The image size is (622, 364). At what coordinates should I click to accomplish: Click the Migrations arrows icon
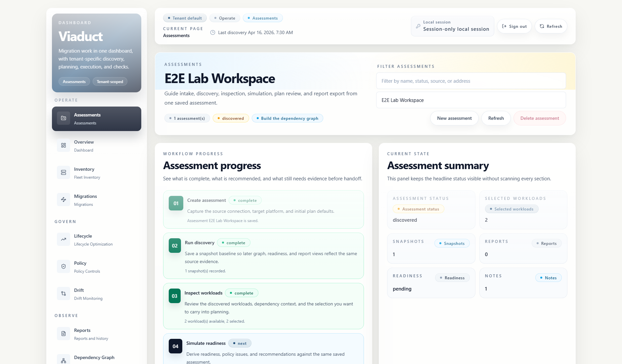coord(64,200)
